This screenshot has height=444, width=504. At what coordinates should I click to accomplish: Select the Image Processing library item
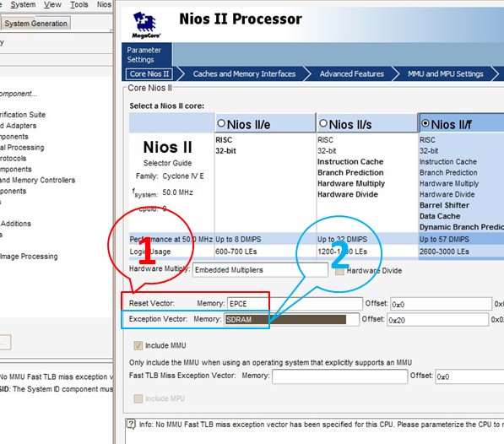pyautogui.click(x=29, y=257)
